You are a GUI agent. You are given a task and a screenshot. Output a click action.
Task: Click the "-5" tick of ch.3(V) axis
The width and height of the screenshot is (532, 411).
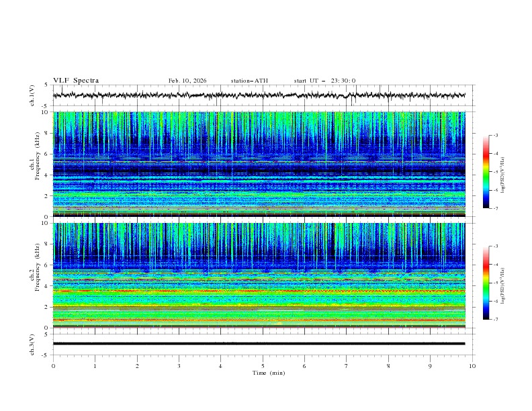46,355
